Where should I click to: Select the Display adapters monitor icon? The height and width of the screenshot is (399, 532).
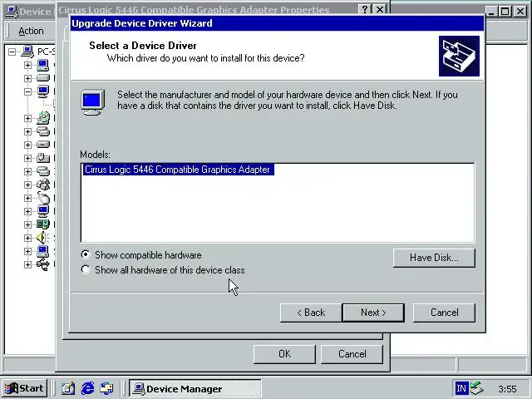tap(43, 91)
